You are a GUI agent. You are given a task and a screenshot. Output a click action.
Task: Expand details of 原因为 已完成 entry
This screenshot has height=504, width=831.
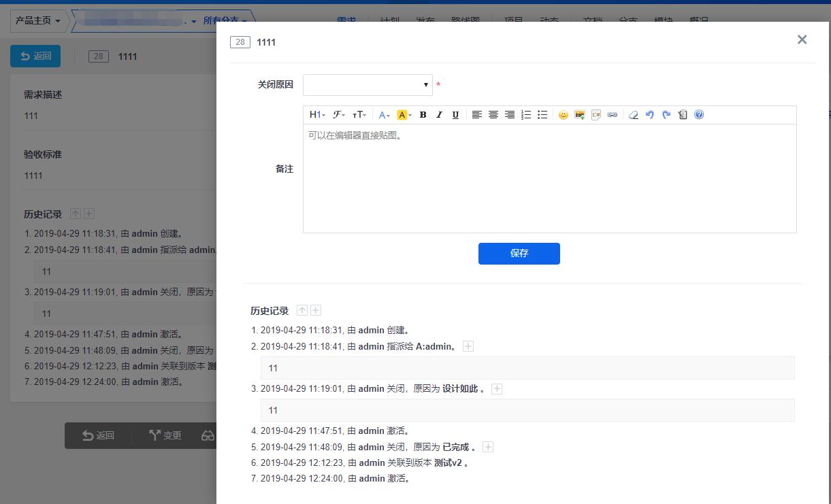pos(488,447)
